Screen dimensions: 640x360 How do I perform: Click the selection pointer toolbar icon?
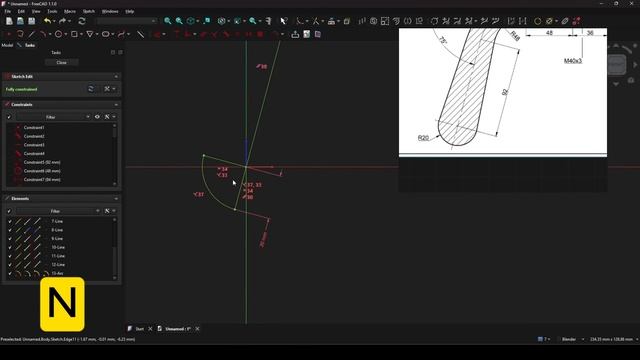284,21
